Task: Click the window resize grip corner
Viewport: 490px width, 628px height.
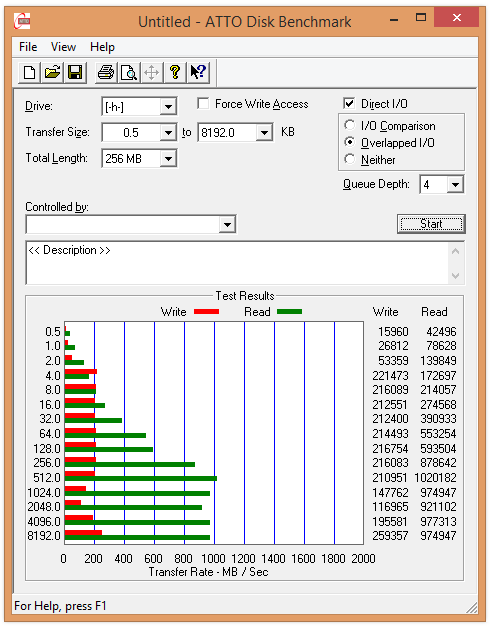Action: pyautogui.click(x=472, y=607)
